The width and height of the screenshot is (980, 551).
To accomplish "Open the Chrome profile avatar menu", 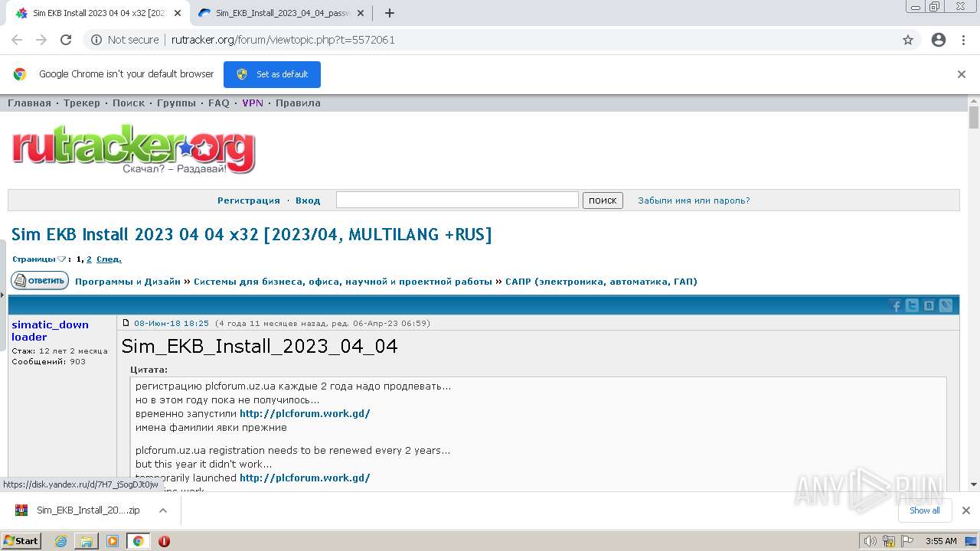I will tap(939, 40).
